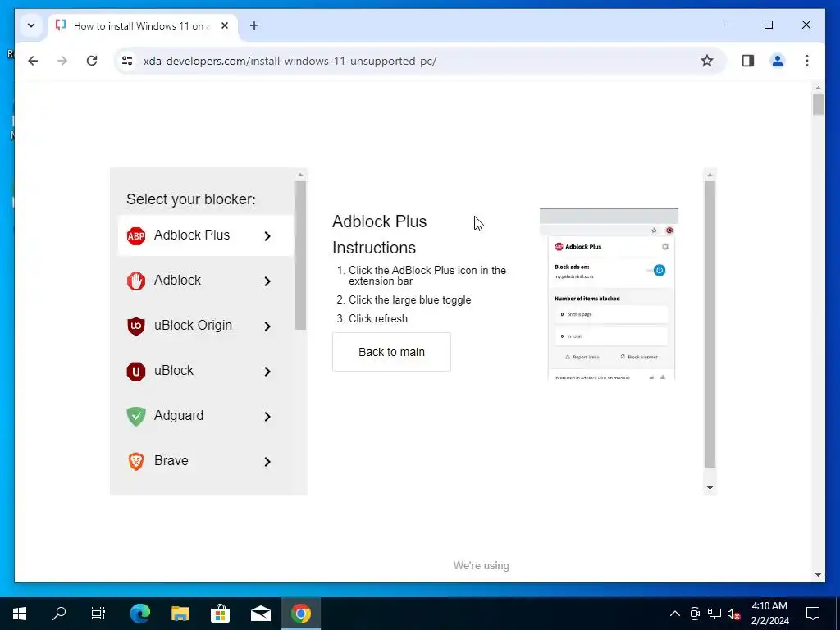Go back to the previous page
This screenshot has width=840, height=630.
tap(33, 61)
